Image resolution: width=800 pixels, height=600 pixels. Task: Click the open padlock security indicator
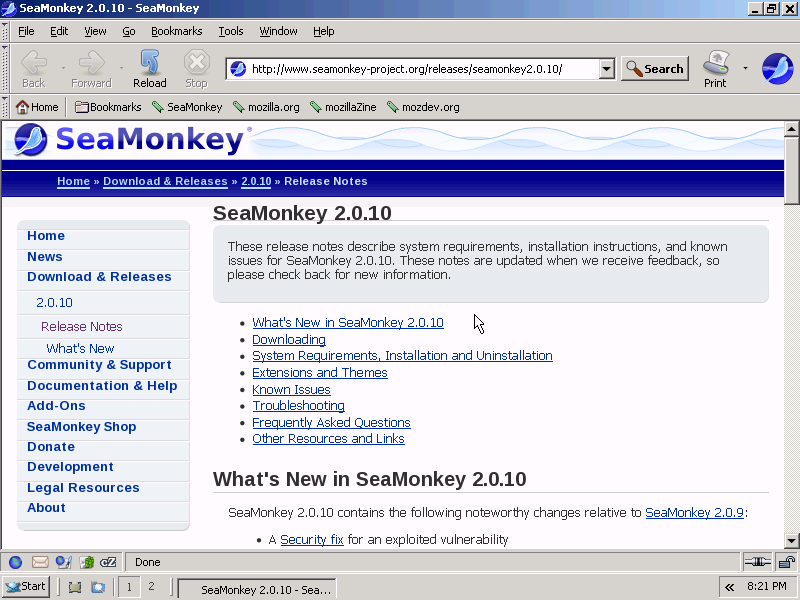click(786, 562)
